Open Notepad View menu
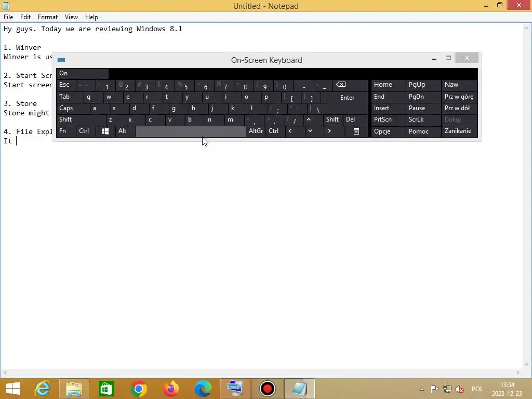Image resolution: width=532 pixels, height=399 pixels. click(x=71, y=17)
